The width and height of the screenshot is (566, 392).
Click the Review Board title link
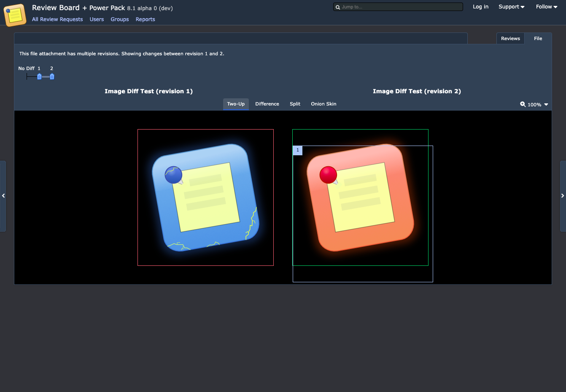[x=56, y=8]
